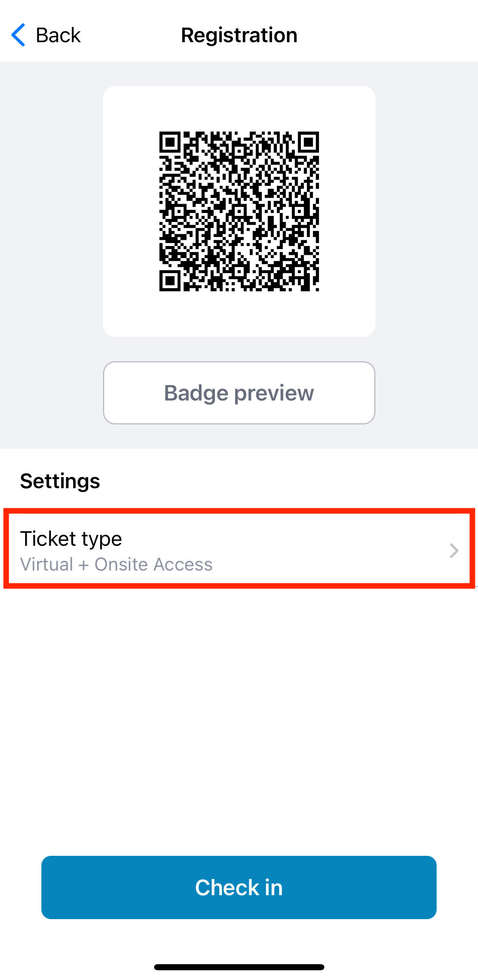Tap the QR code's bottom-left finder square
Viewport: 478px width, 980px height.
pos(170,280)
